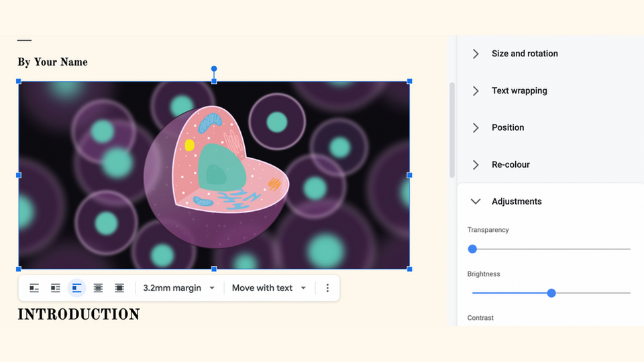
Task: Click the Brightness slider handle
Action: point(551,293)
